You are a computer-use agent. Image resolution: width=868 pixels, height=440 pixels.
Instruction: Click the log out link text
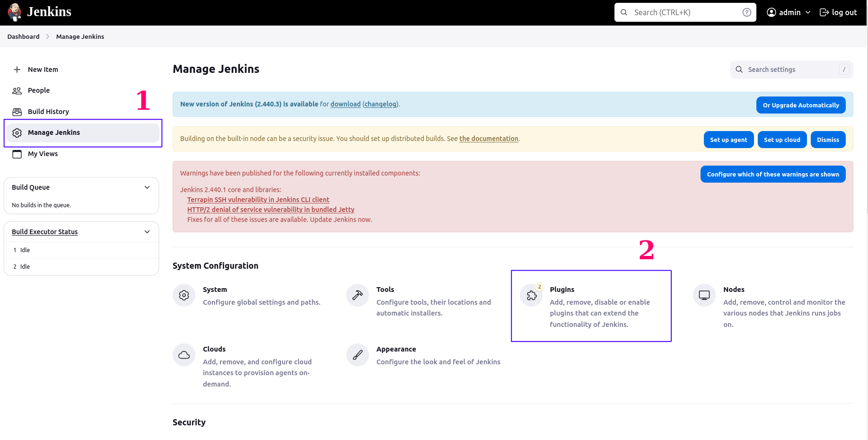point(844,12)
